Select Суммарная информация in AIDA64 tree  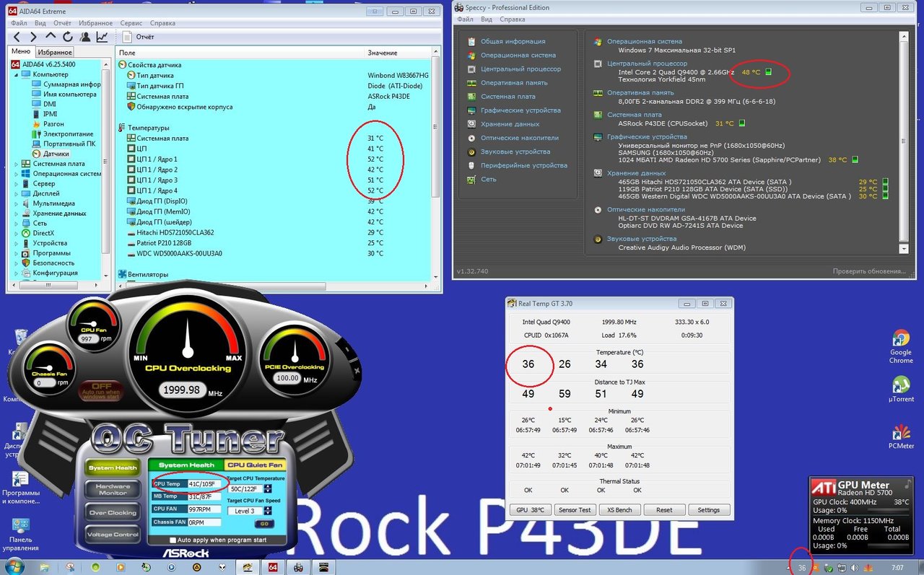tap(71, 84)
